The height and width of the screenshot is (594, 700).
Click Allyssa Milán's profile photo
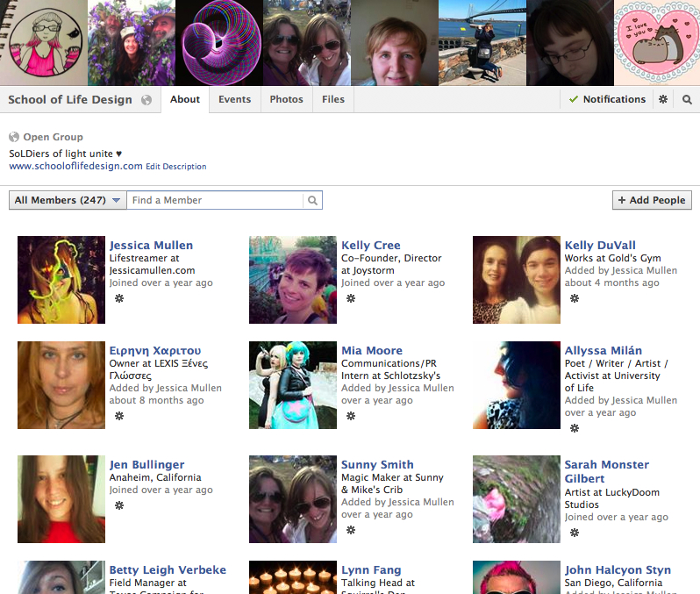(x=517, y=385)
